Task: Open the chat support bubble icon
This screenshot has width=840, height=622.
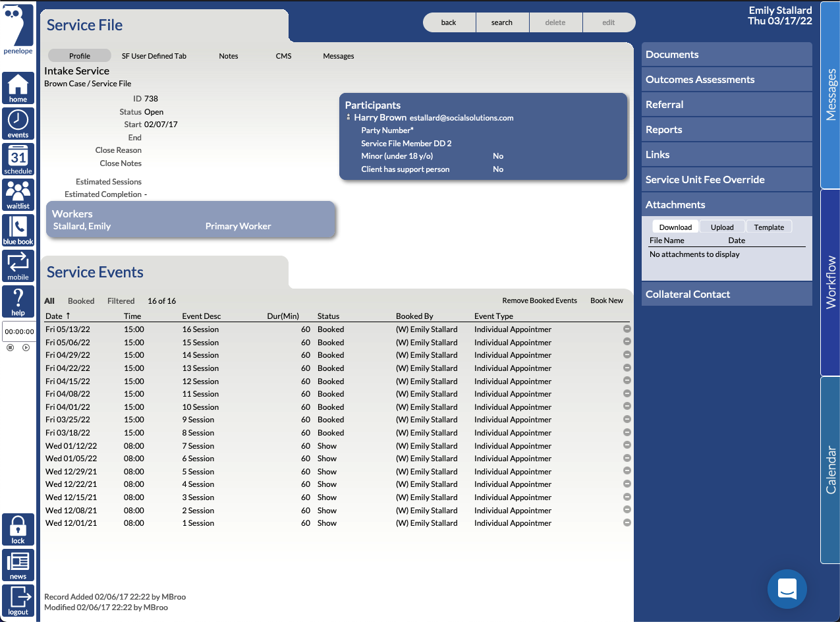Action: [x=787, y=588]
